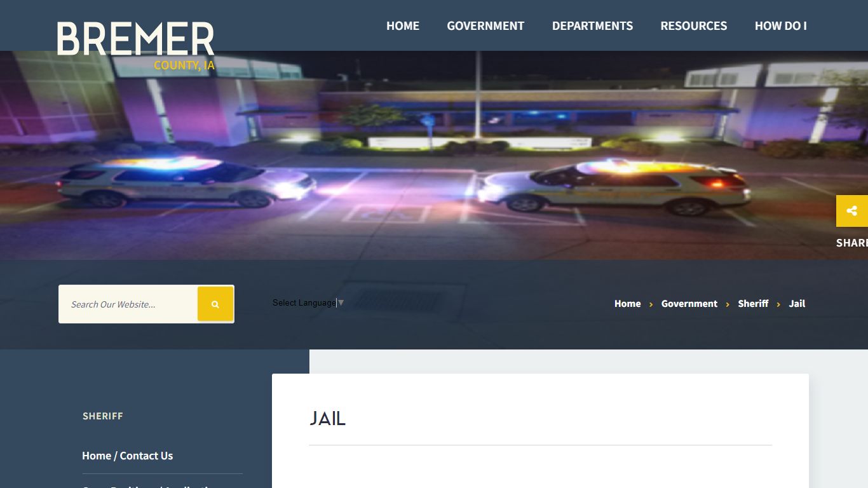Open the DEPARTMENTS navigation menu
Image resolution: width=868 pixels, height=488 pixels.
[592, 26]
